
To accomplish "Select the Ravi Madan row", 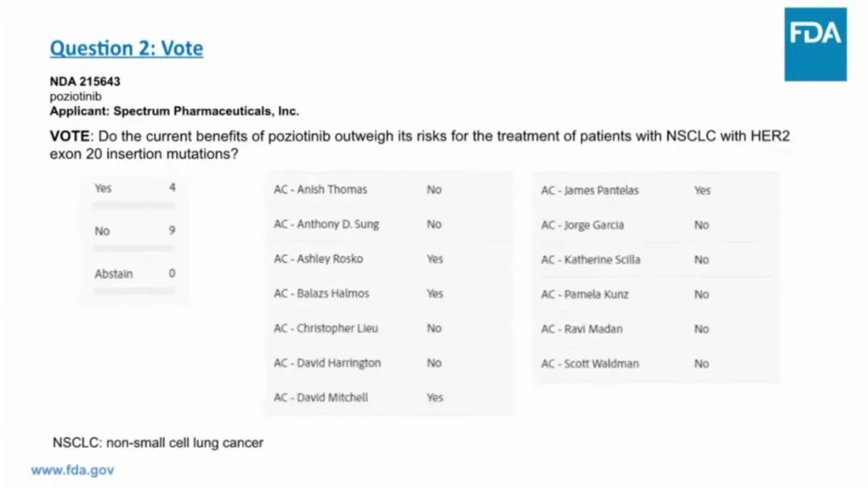I will [x=656, y=329].
